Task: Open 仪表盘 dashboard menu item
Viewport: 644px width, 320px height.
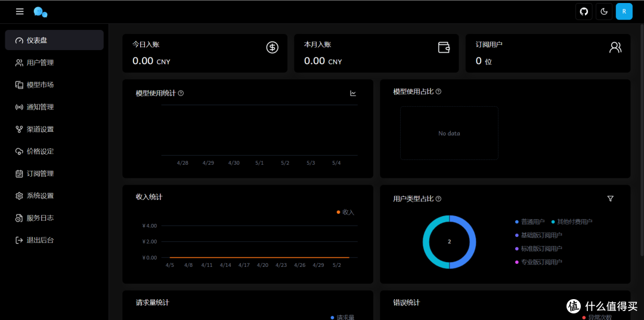Action: (54, 41)
